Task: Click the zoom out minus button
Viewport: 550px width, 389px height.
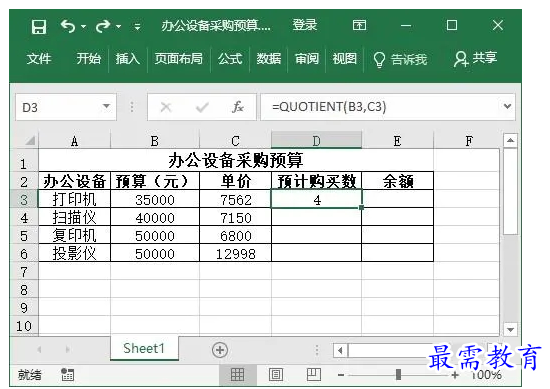Action: click(341, 375)
